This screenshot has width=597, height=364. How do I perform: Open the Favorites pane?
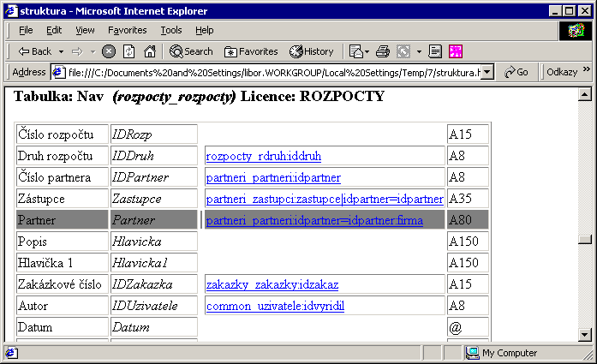pos(251,51)
